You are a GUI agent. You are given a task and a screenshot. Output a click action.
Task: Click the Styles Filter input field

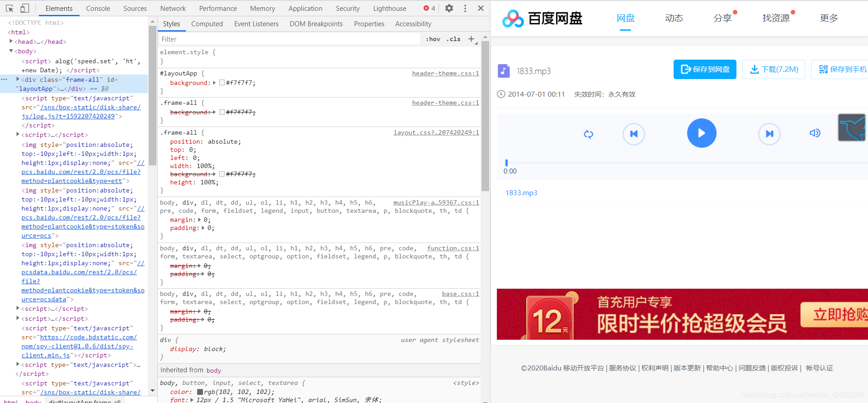pos(289,39)
